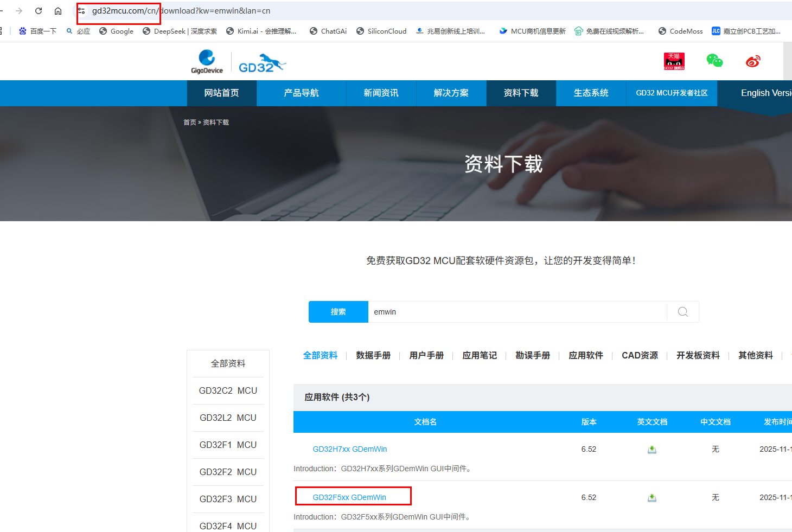Select GD32C2 MCU in sidebar
The width and height of the screenshot is (792, 532).
[x=228, y=390]
